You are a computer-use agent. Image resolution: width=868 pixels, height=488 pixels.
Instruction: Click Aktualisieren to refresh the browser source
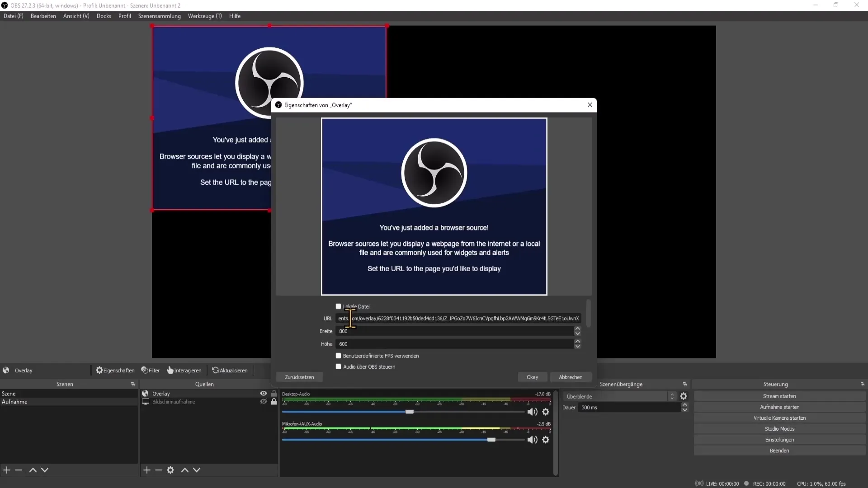pos(230,370)
